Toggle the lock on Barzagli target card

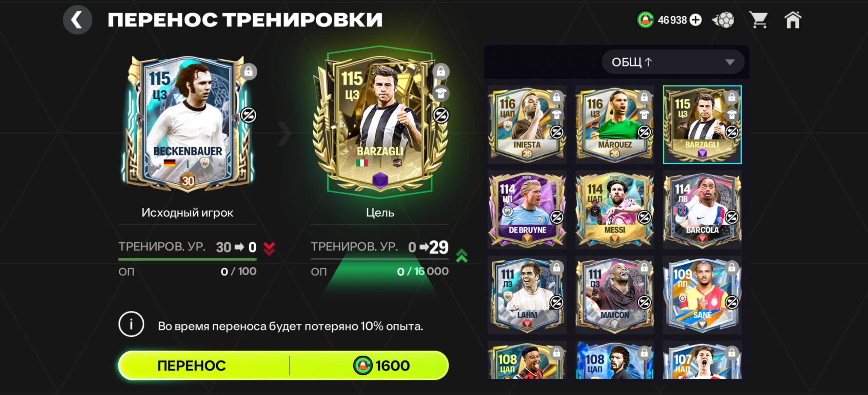(441, 72)
